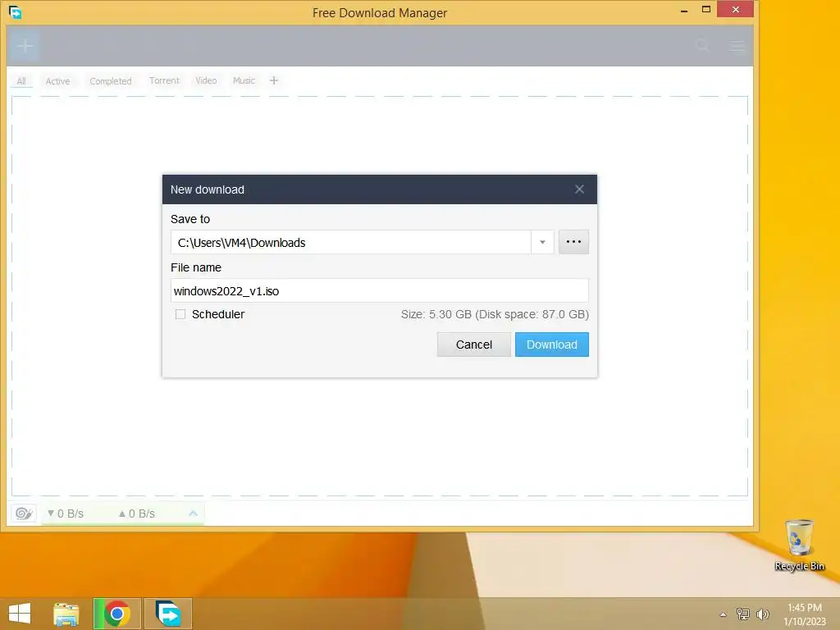Browse for folder with ellipsis button
840x630 pixels.
coord(573,242)
